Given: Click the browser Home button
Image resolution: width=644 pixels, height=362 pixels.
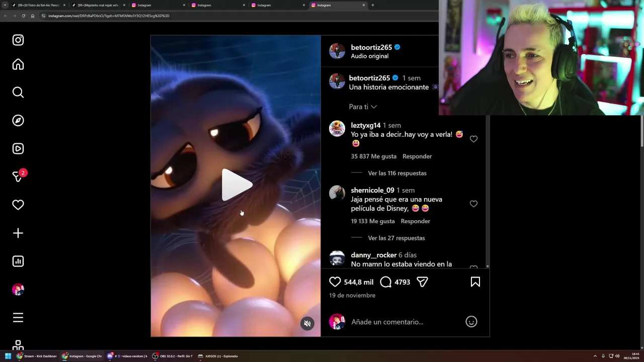Looking at the screenshot, I should [33, 16].
